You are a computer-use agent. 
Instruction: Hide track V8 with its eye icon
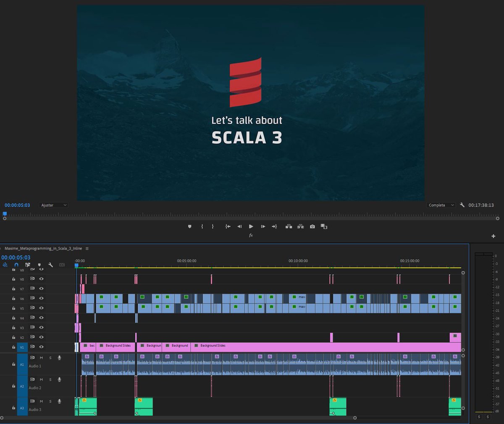point(41,279)
